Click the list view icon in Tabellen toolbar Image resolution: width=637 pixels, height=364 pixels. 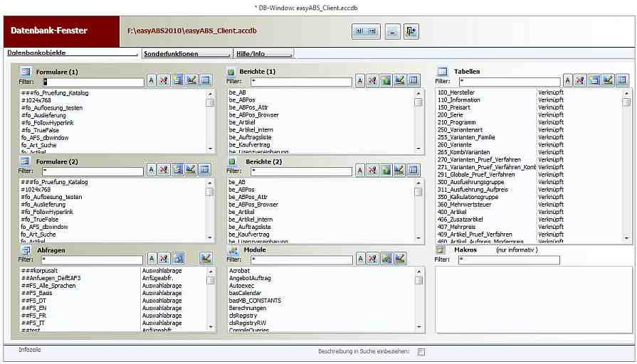point(622,80)
